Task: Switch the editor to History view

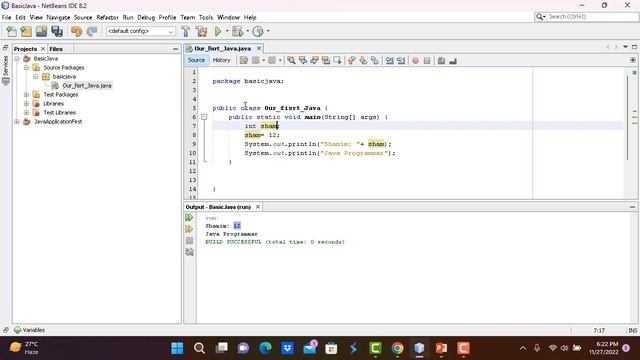Action: [222, 60]
